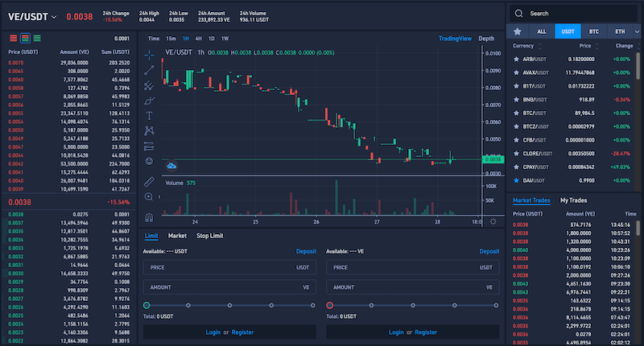Focus the market Search field
644x346 pixels.
click(573, 14)
